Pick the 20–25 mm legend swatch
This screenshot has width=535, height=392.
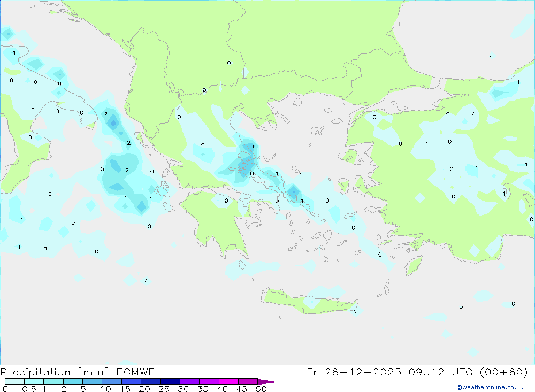click(x=150, y=381)
